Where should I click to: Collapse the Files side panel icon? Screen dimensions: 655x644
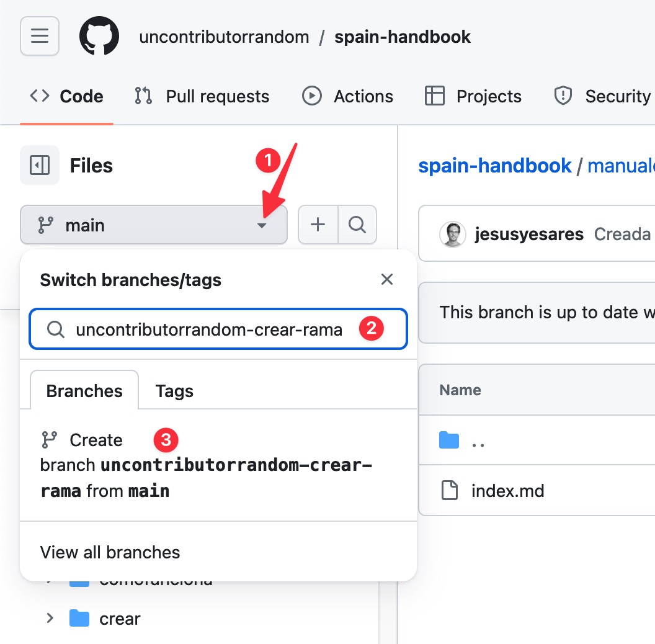(40, 165)
